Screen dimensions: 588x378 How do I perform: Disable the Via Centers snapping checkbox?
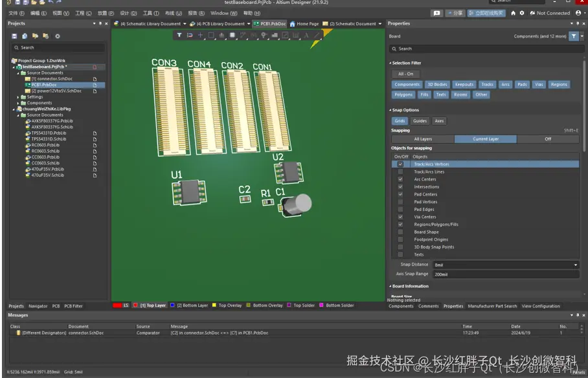coord(400,217)
